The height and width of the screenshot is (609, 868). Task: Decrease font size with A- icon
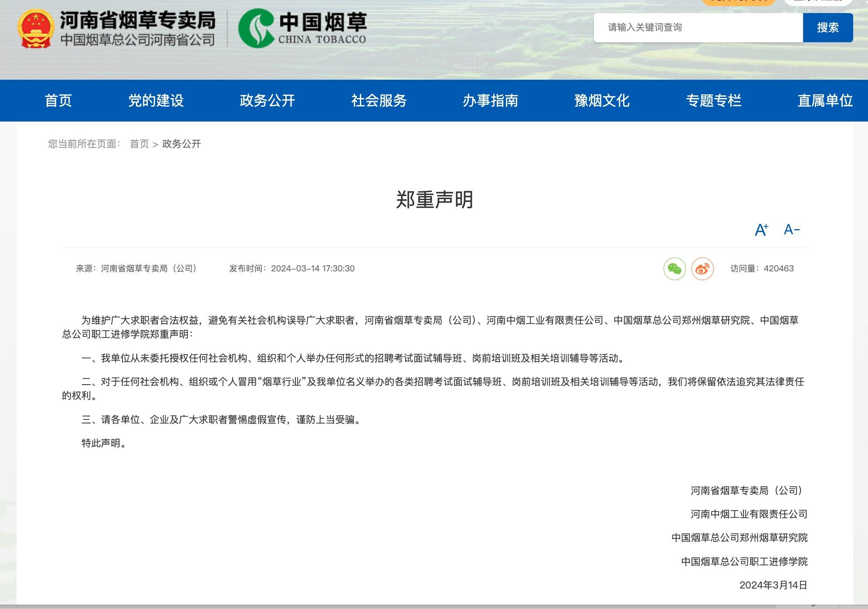pos(791,230)
